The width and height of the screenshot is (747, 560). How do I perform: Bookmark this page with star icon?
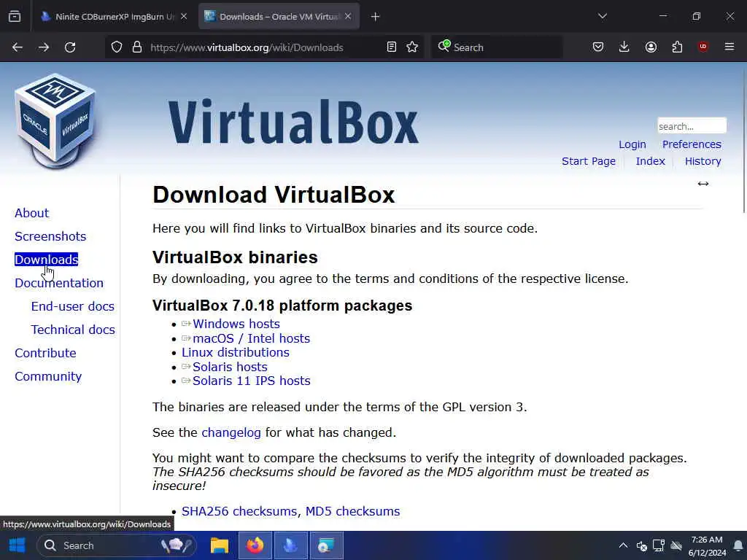413,47
